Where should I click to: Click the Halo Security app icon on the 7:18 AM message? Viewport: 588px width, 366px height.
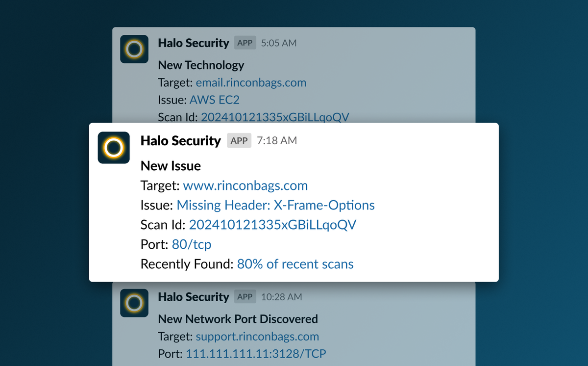click(x=113, y=147)
